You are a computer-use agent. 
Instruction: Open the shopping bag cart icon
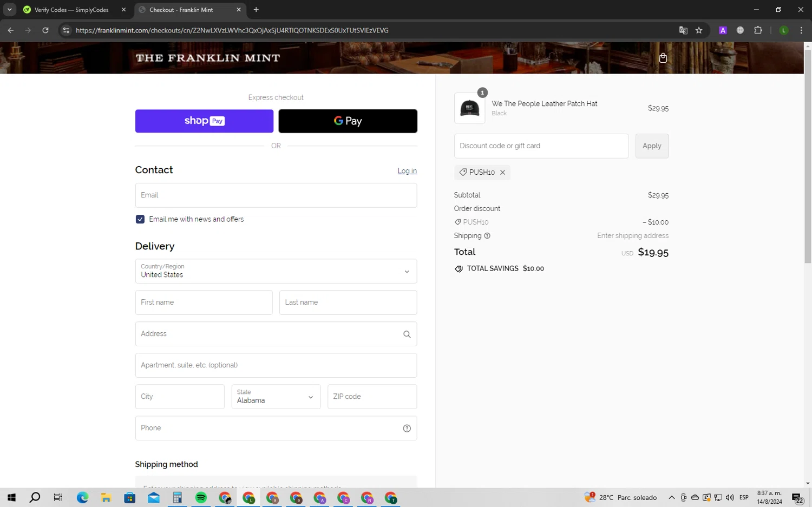[x=663, y=58]
